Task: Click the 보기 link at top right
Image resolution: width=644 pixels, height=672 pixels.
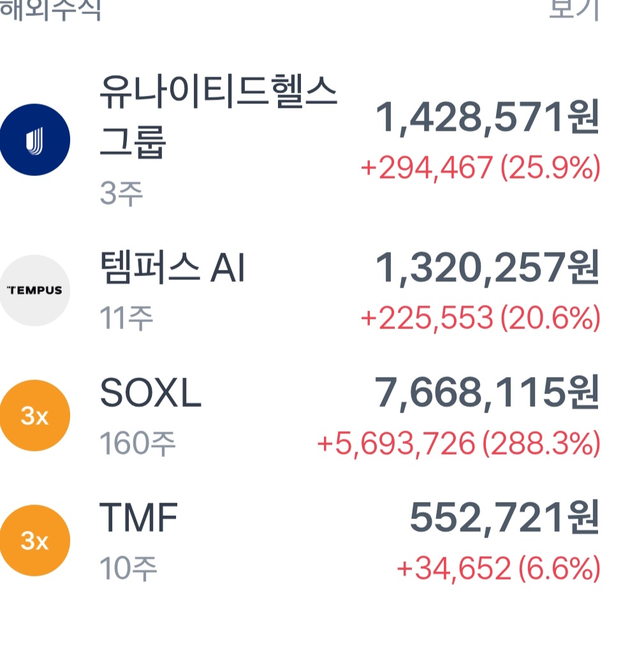Action: [574, 10]
